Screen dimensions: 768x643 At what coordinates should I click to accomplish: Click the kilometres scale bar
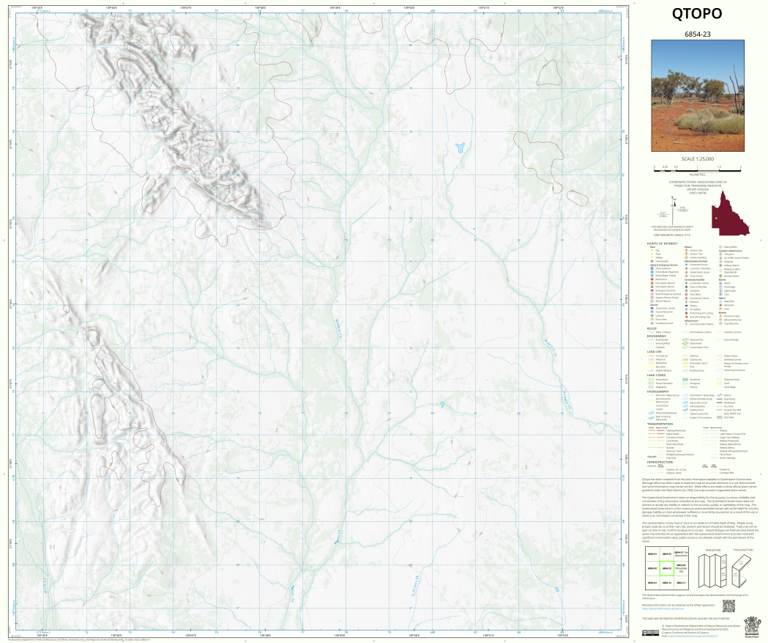coord(697,168)
